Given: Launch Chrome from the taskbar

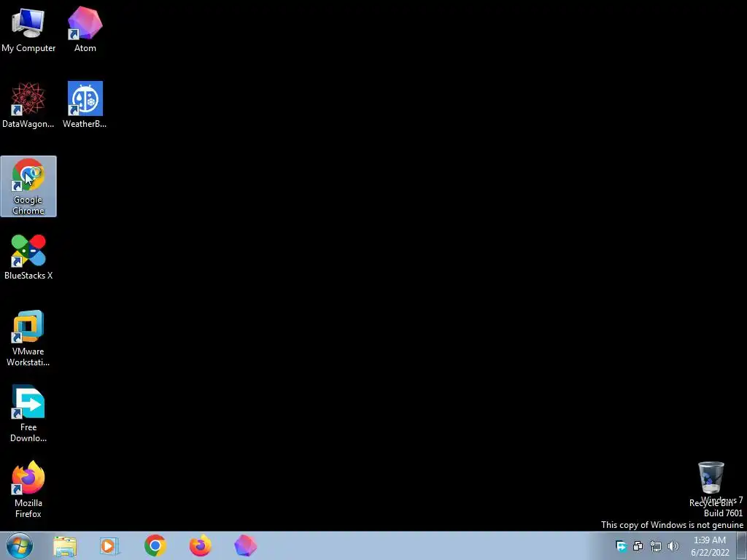Looking at the screenshot, I should (155, 545).
